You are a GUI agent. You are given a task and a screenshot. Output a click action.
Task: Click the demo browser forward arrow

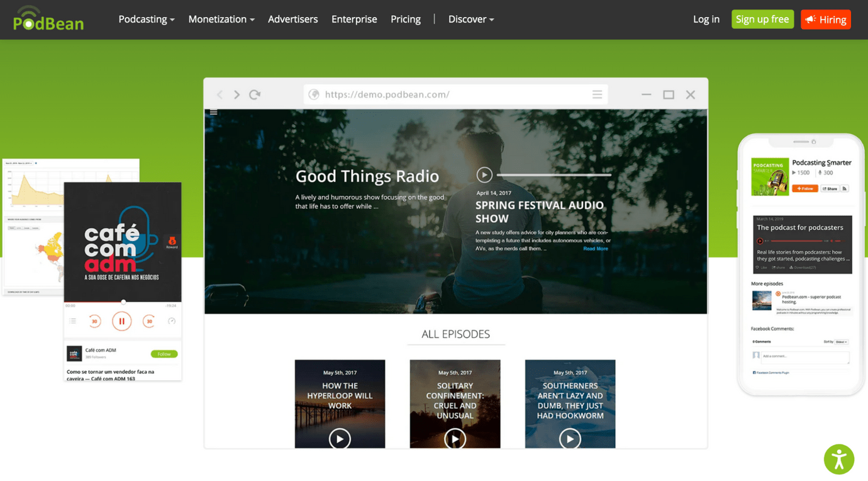tap(237, 94)
